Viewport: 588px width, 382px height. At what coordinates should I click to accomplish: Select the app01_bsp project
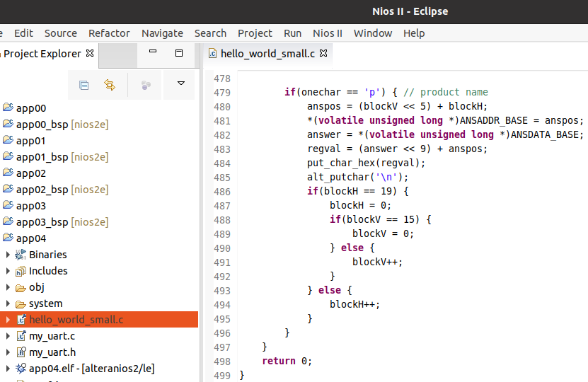(x=62, y=157)
